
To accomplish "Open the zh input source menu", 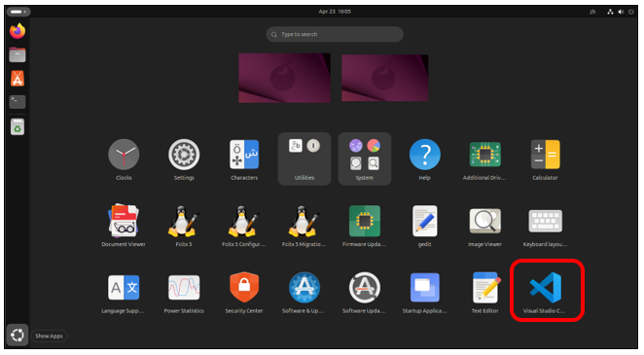I will pos(592,12).
